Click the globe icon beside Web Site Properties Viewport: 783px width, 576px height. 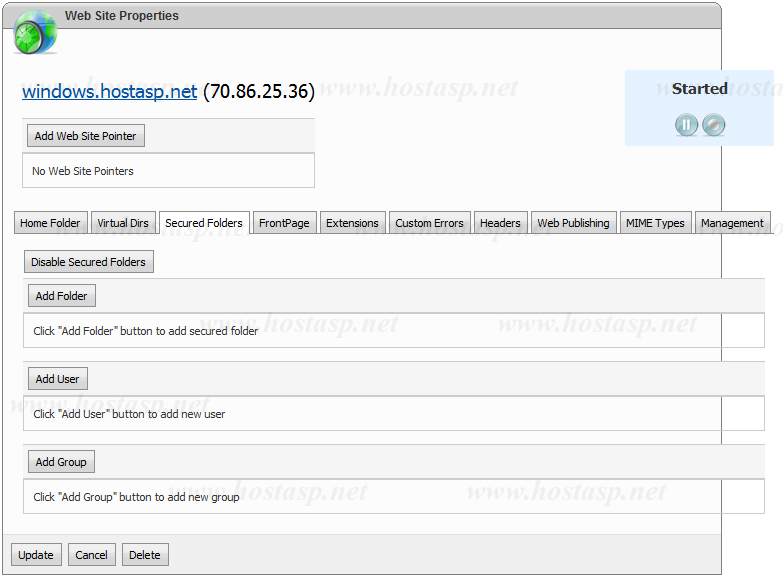(35, 32)
